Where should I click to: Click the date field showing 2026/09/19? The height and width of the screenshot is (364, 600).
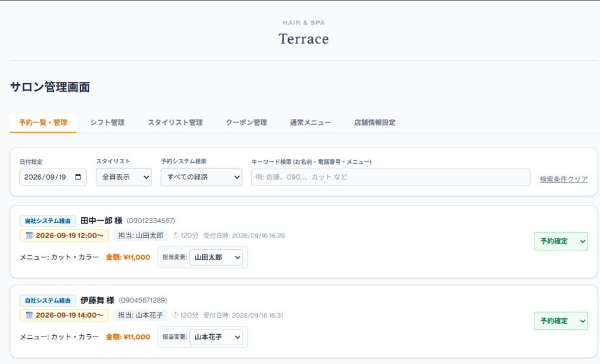coord(53,177)
